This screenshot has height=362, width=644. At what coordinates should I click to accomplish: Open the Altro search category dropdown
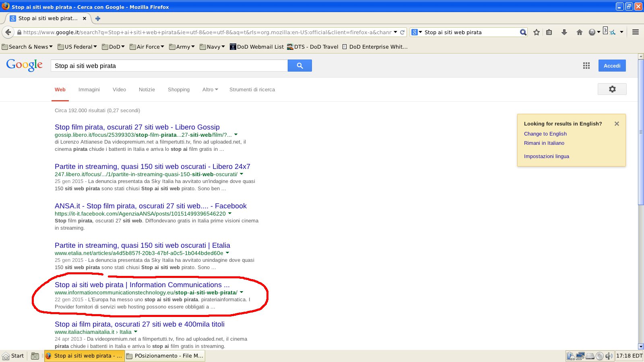(210, 89)
